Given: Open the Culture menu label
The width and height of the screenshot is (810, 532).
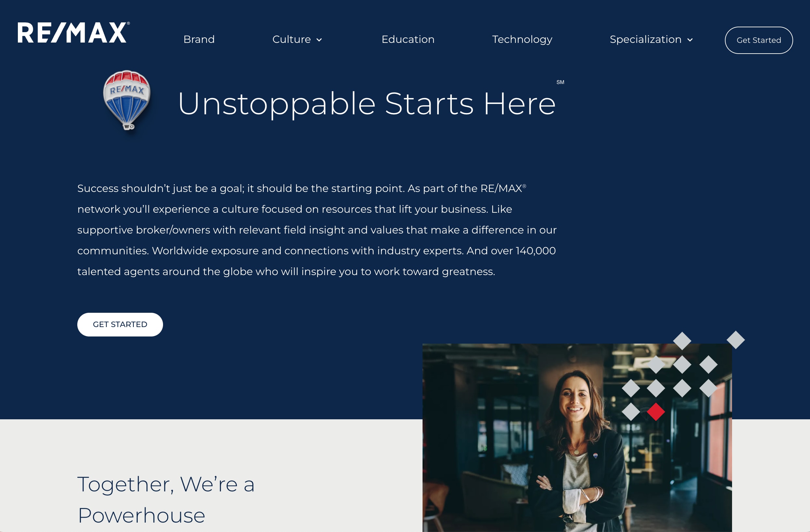Looking at the screenshot, I should click(x=292, y=40).
